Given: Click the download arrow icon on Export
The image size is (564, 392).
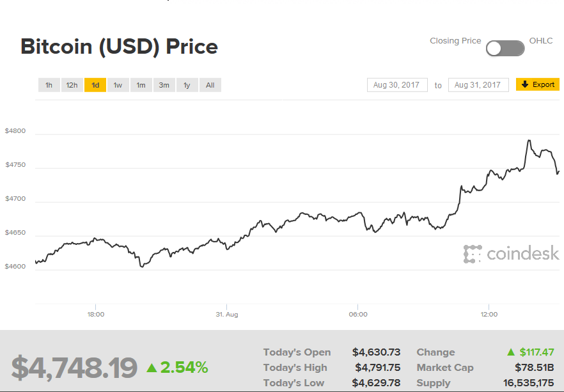Looking at the screenshot, I should click(525, 84).
